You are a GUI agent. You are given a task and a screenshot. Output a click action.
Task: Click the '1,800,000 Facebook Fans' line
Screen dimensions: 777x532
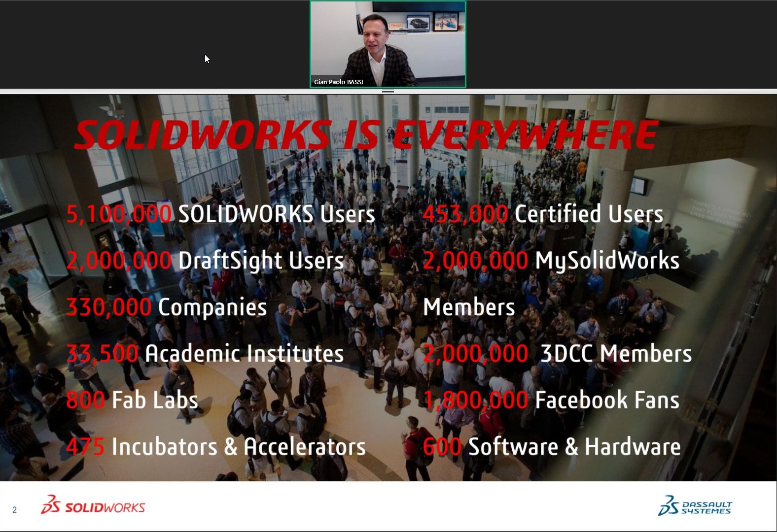551,399
